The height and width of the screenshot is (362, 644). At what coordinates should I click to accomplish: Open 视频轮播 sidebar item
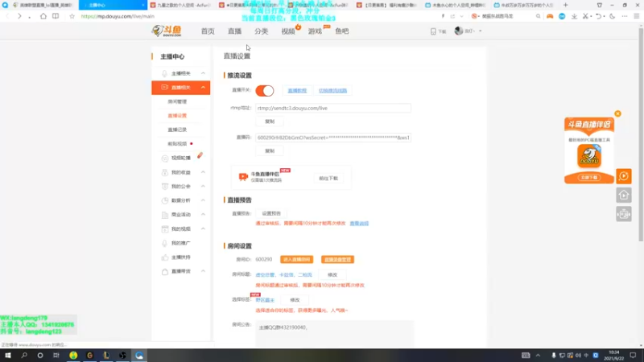pos(180,158)
